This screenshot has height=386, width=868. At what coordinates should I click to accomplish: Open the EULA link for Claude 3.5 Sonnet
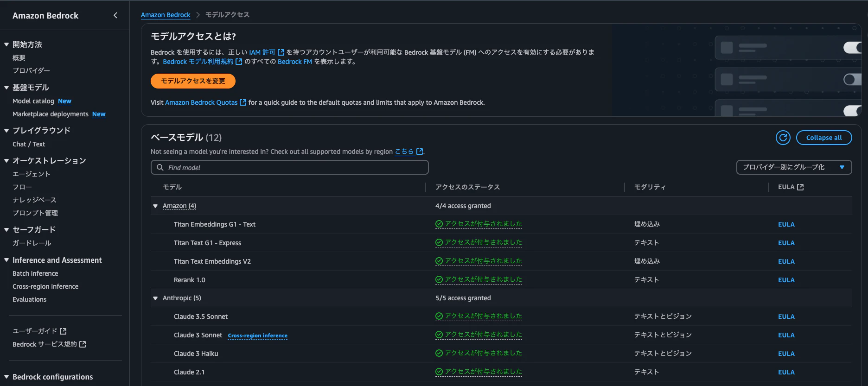click(x=786, y=316)
